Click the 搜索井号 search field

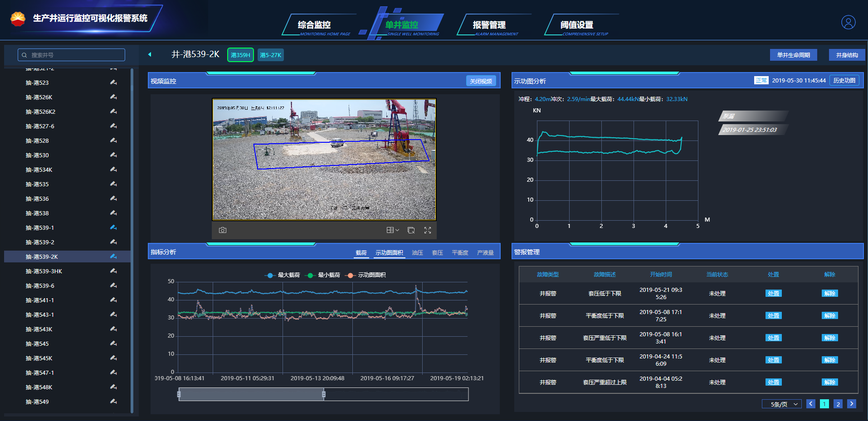(x=72, y=55)
